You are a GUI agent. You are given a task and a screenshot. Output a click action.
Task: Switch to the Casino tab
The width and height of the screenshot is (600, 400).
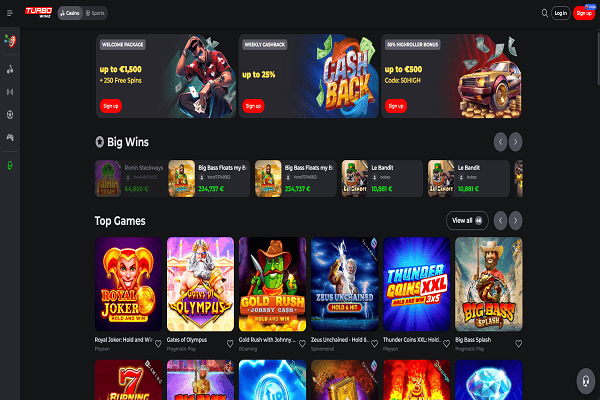70,13
